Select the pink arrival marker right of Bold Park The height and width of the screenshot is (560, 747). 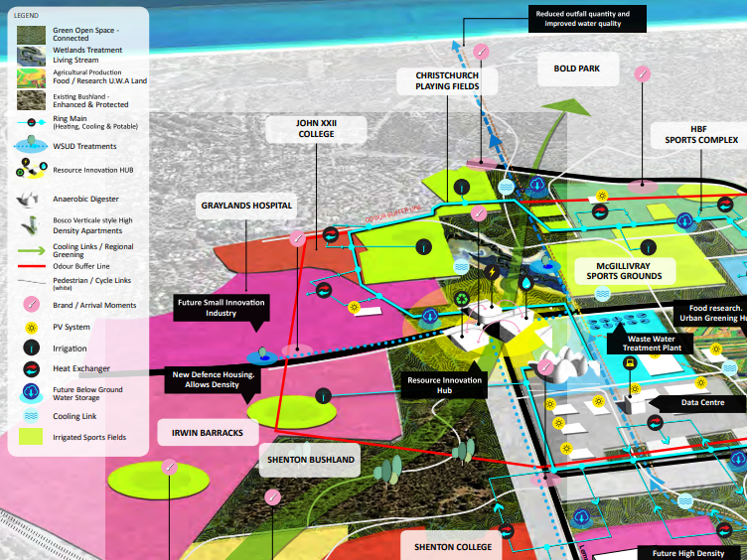tap(642, 74)
